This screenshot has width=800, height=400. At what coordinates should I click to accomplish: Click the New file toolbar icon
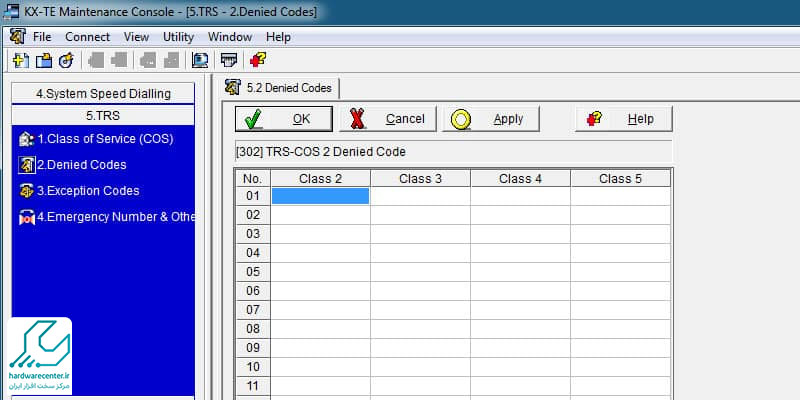point(21,61)
